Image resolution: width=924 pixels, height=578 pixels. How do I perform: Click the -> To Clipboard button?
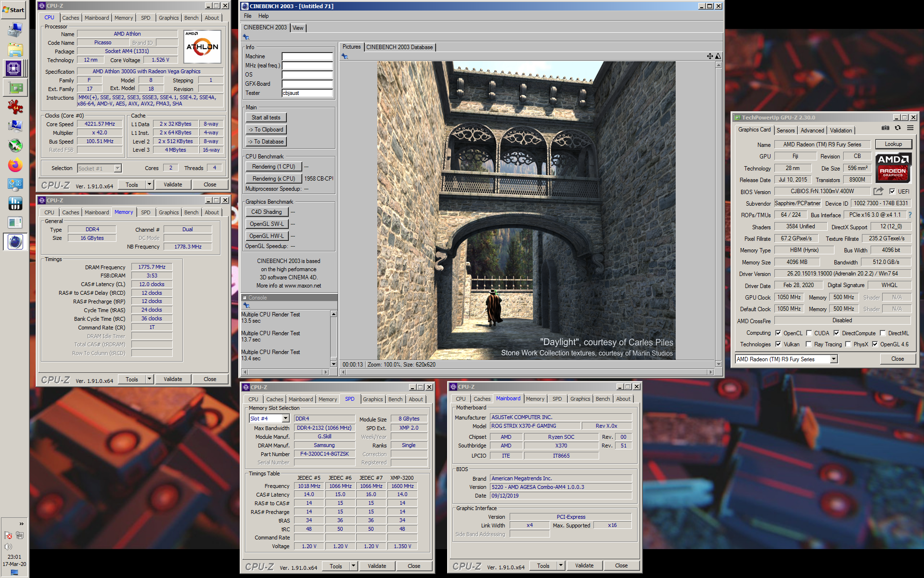[x=266, y=130]
